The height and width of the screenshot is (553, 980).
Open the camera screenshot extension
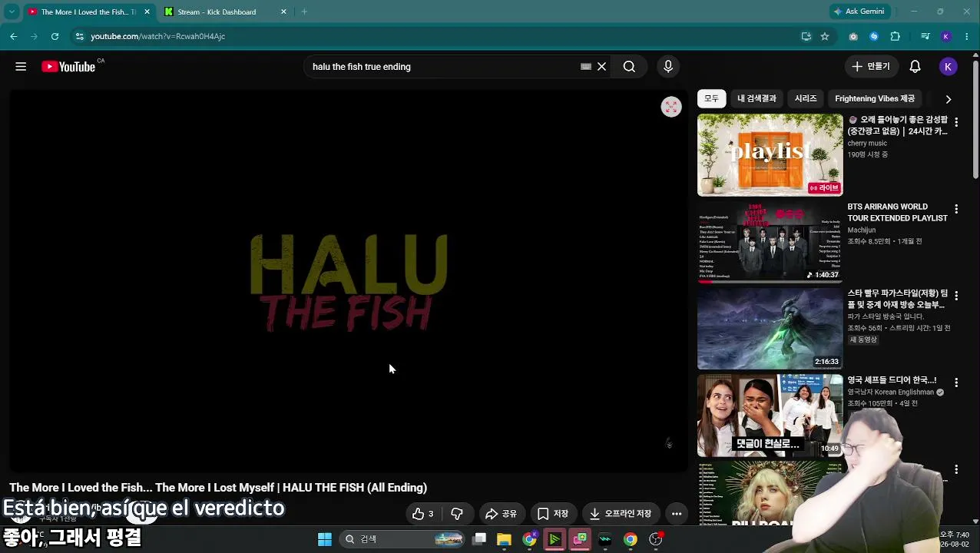pos(853,36)
